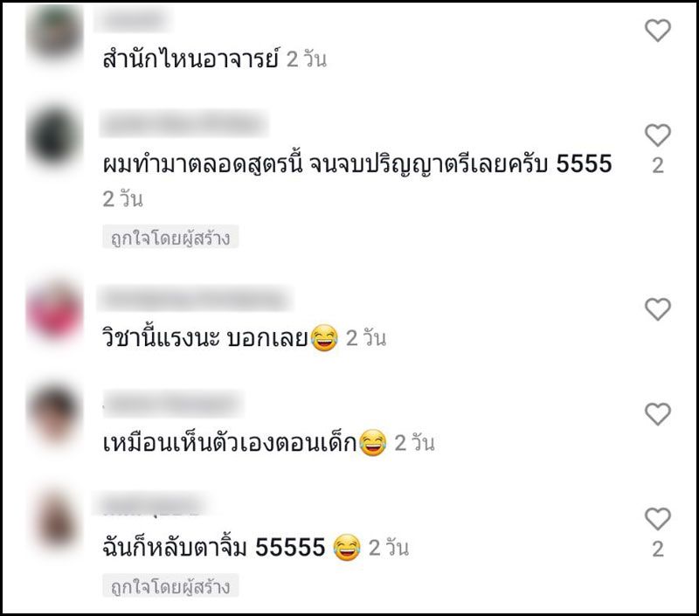Open username above "วิชานี้แรงนะ" comment
This screenshot has height=616, width=699.
coord(194,298)
